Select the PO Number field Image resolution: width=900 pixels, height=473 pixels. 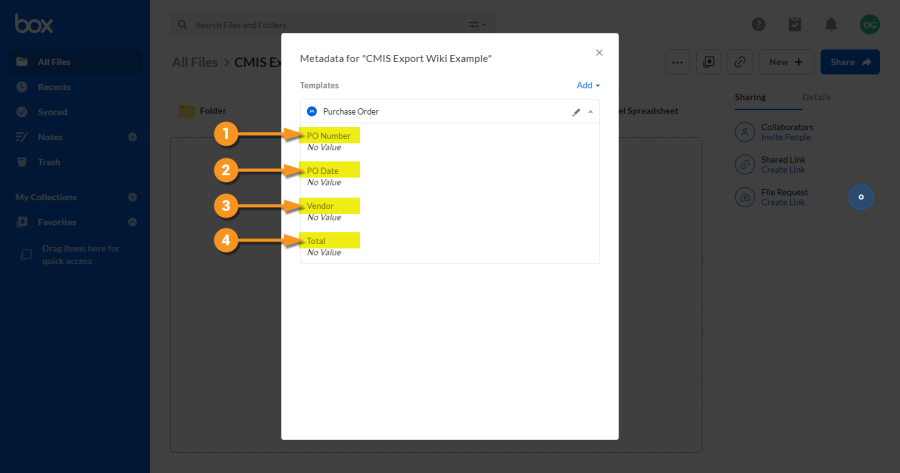click(329, 135)
